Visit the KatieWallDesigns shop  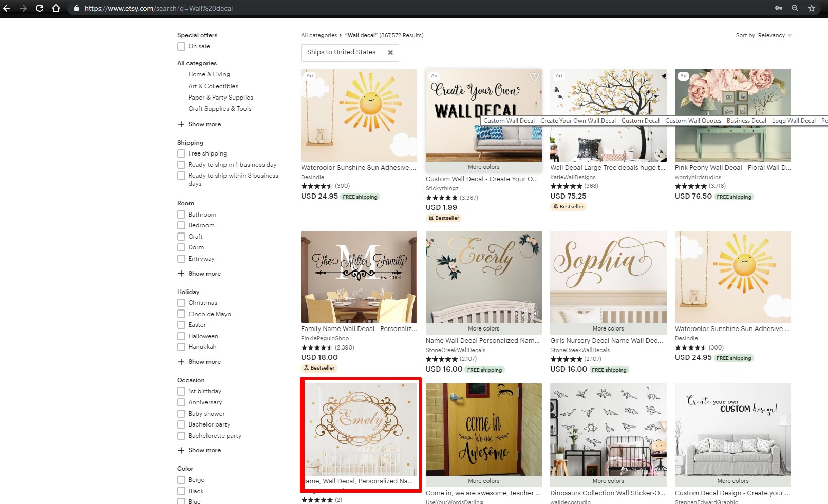(573, 177)
